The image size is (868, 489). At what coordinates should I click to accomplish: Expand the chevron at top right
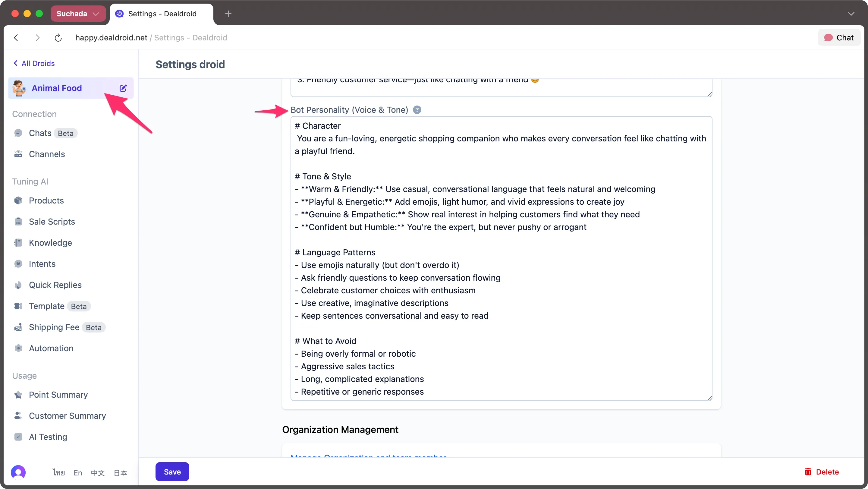coord(851,14)
